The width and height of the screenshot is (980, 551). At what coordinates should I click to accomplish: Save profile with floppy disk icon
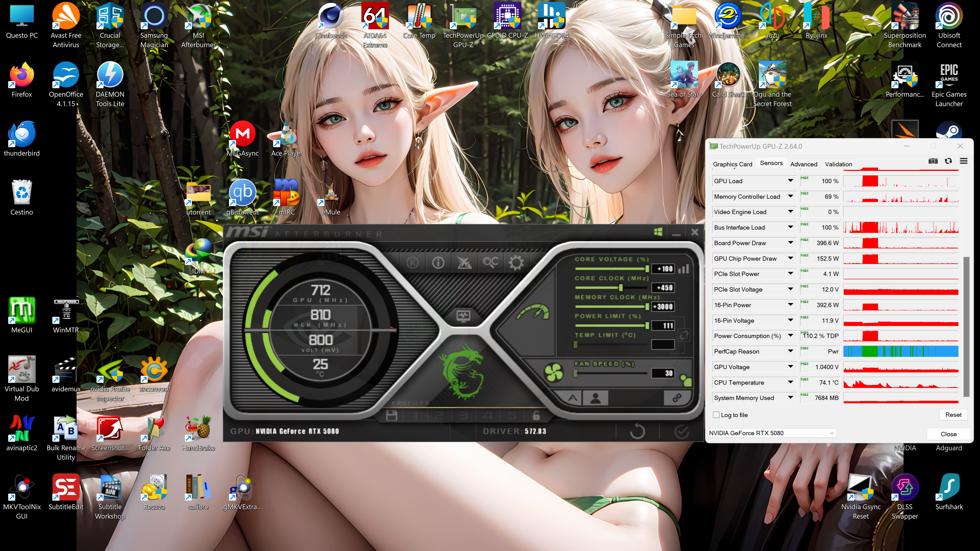click(x=391, y=415)
